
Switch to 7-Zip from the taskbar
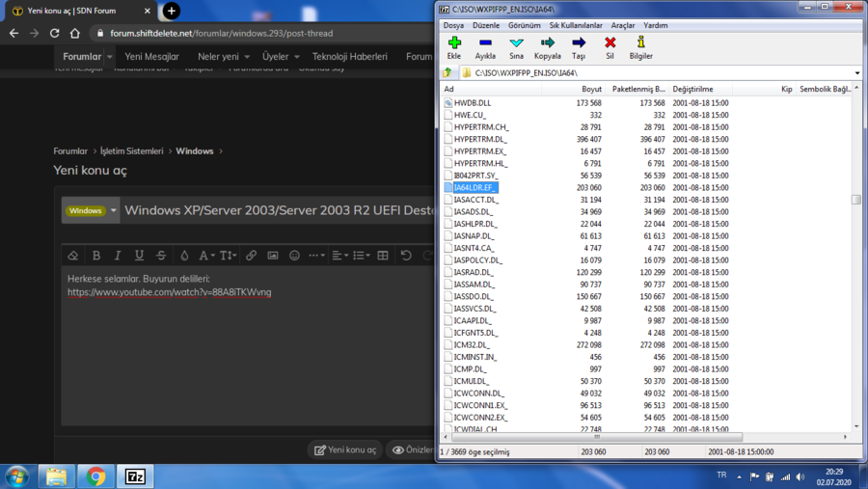pos(135,476)
